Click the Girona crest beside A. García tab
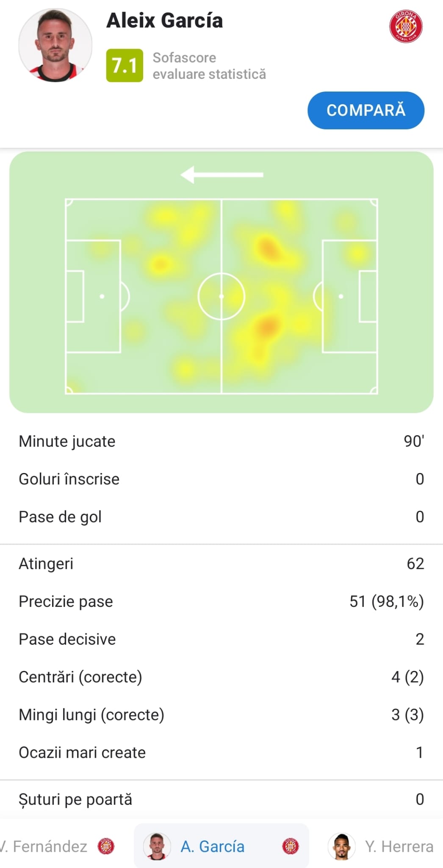443x868 pixels. tap(291, 846)
